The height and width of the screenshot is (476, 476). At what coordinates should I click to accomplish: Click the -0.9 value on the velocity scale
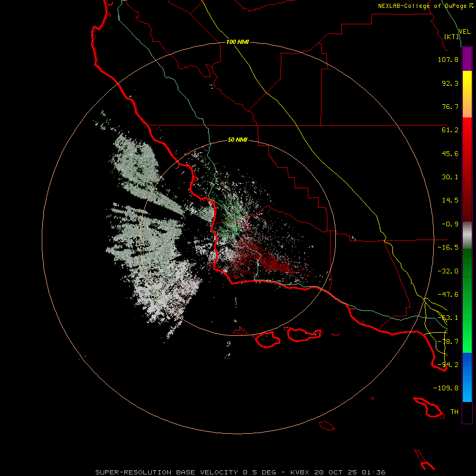coord(450,224)
